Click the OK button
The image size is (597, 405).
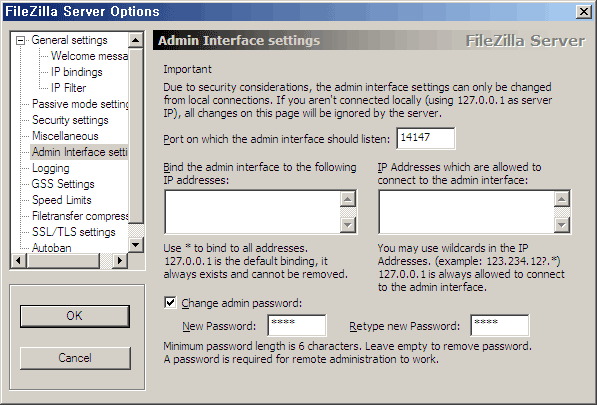75,316
